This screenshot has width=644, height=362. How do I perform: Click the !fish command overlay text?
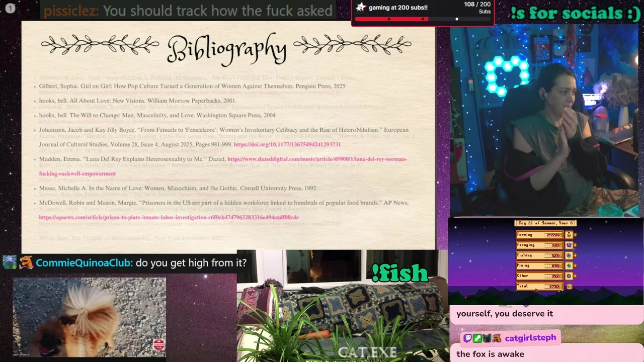(399, 273)
